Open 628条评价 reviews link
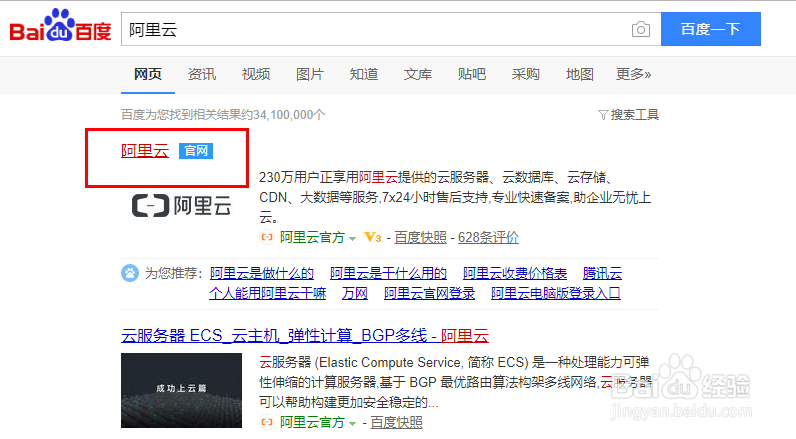Screen dimensions: 796x439 488,237
